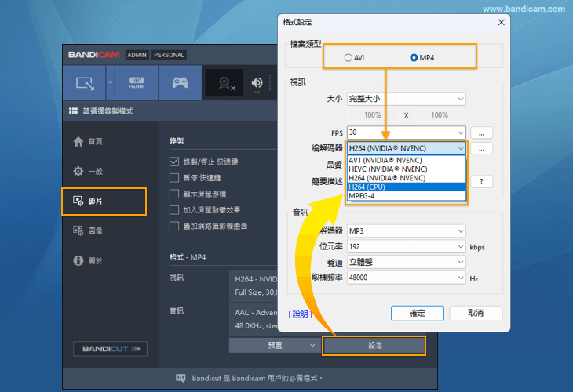Select the screen rectangle recording mode icon

pyautogui.click(x=85, y=83)
